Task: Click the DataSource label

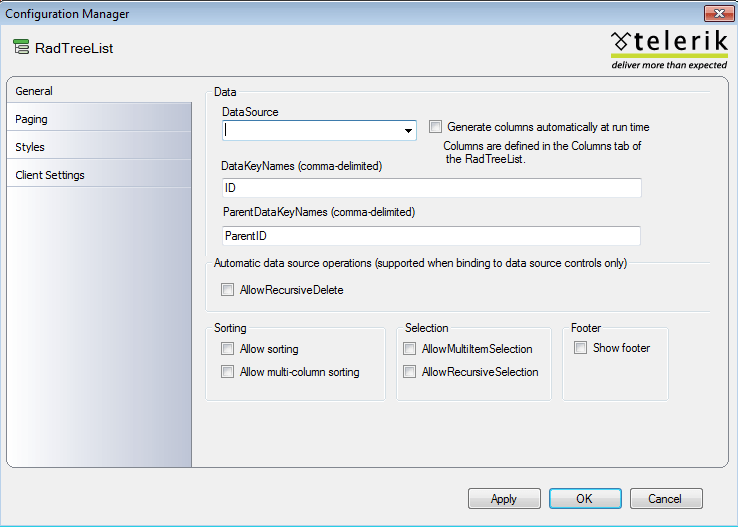Action: coord(250,112)
